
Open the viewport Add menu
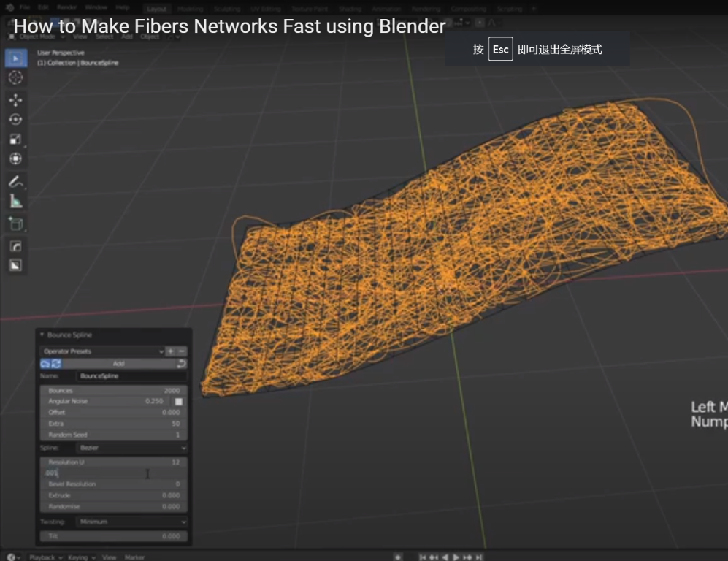pos(127,37)
